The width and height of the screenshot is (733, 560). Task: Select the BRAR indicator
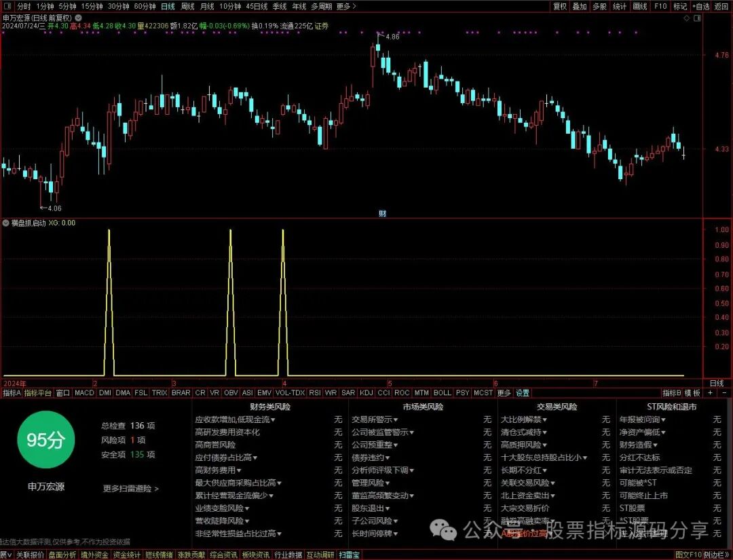[181, 393]
